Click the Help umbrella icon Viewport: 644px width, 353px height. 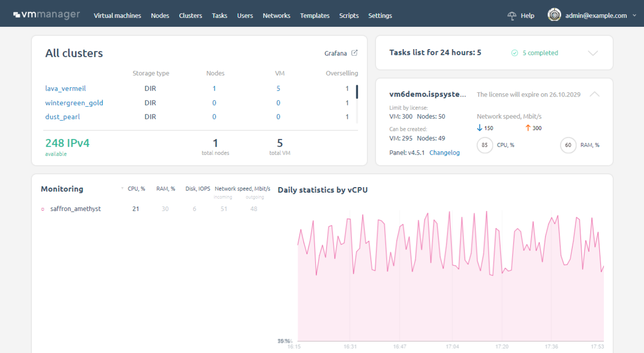coord(511,15)
